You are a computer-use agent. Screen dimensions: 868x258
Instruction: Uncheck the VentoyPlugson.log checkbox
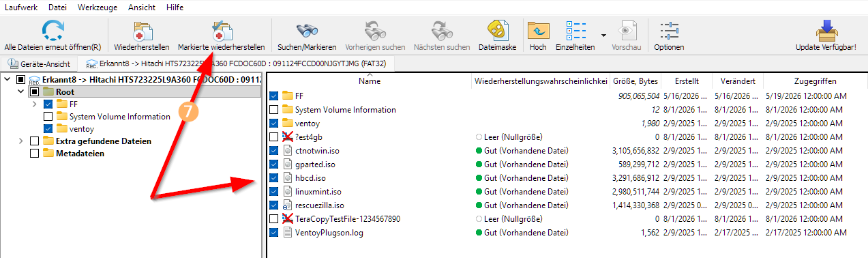point(273,232)
